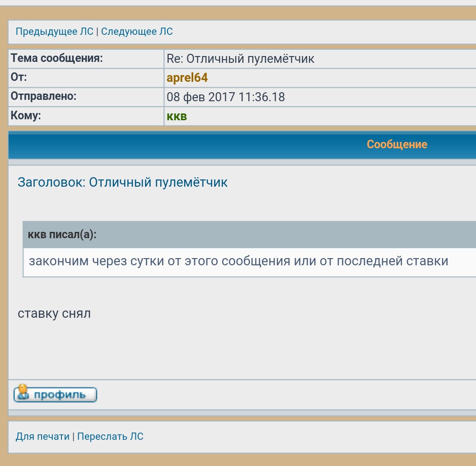Click the Заголовок: Отличный пулемётчик title

pos(122,182)
